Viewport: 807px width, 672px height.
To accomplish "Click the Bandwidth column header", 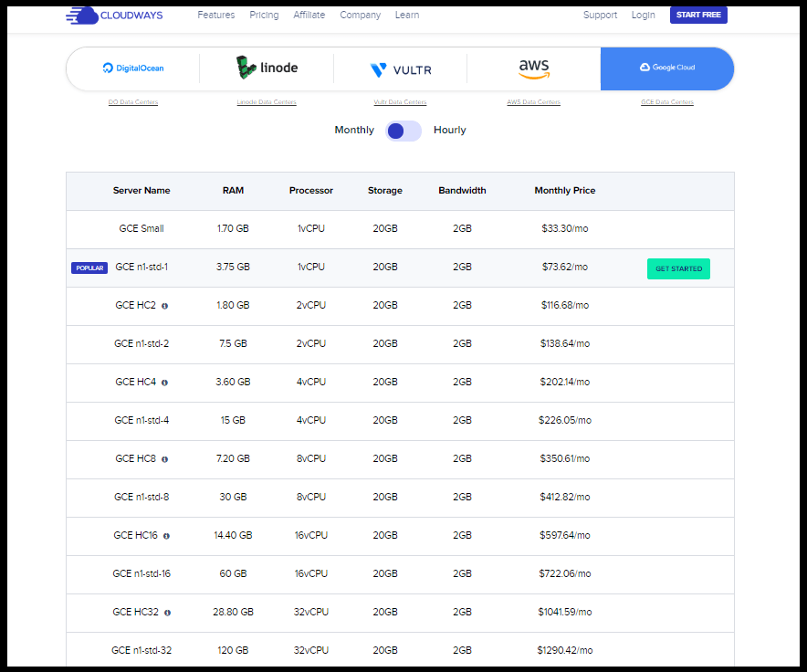I will pyautogui.click(x=462, y=191).
